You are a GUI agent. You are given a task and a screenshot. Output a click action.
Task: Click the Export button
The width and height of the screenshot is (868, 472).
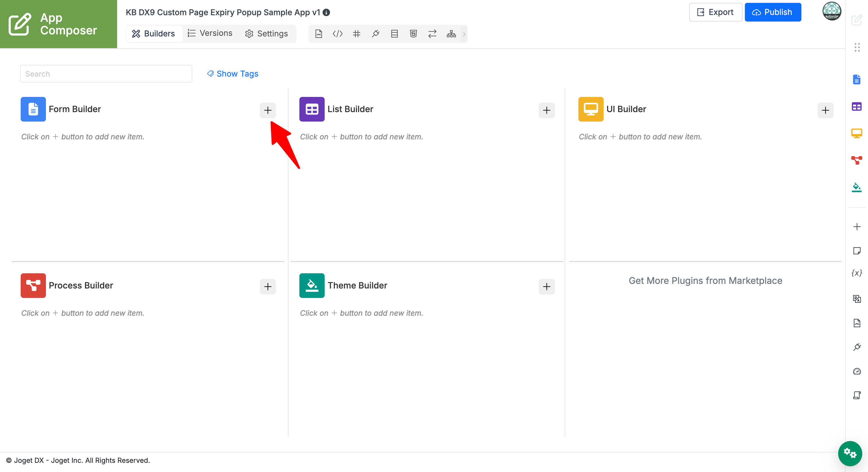click(x=715, y=12)
